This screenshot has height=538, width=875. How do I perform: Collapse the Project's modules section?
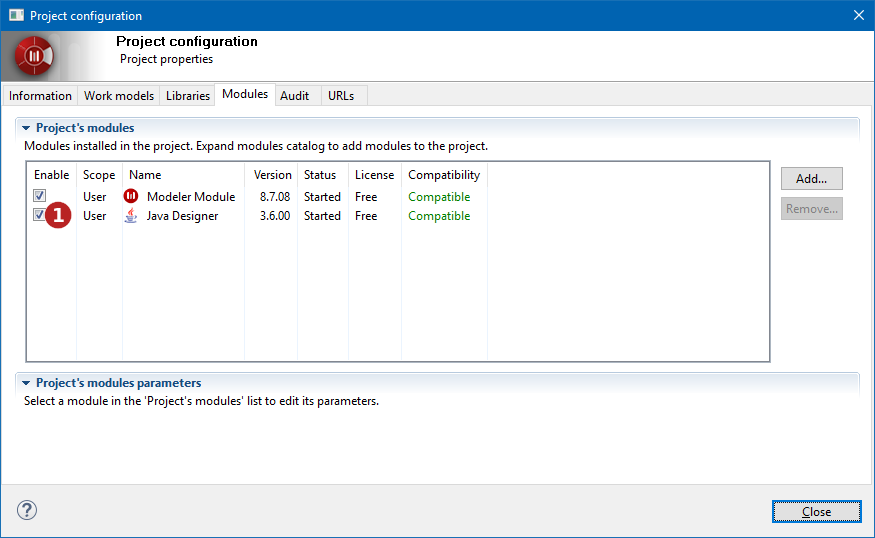click(26, 128)
